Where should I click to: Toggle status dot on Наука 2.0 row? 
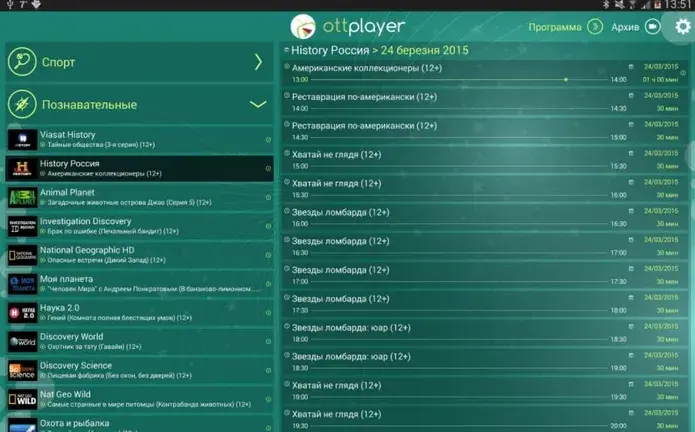[268, 313]
